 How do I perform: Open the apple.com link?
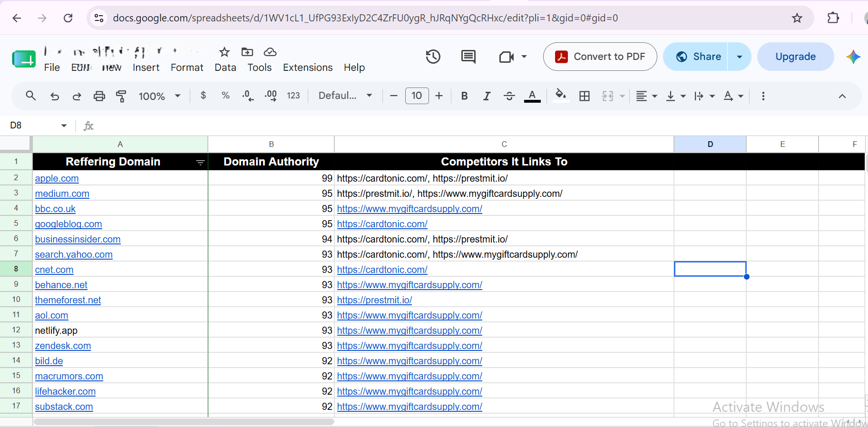(57, 178)
